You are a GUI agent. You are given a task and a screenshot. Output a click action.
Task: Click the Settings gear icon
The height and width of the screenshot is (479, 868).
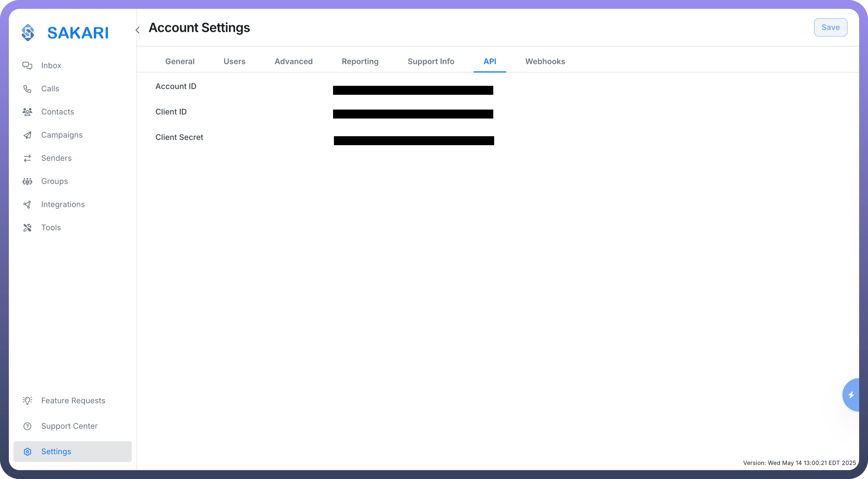coord(27,452)
